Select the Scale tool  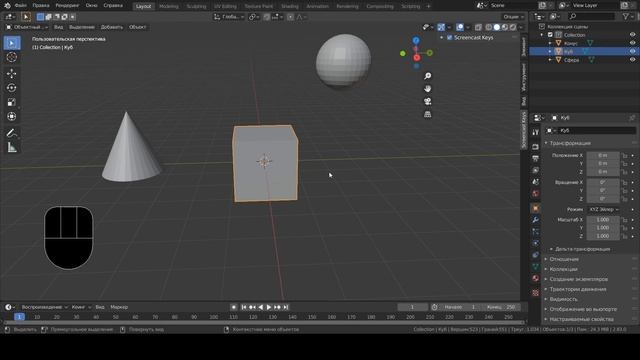(x=12, y=102)
